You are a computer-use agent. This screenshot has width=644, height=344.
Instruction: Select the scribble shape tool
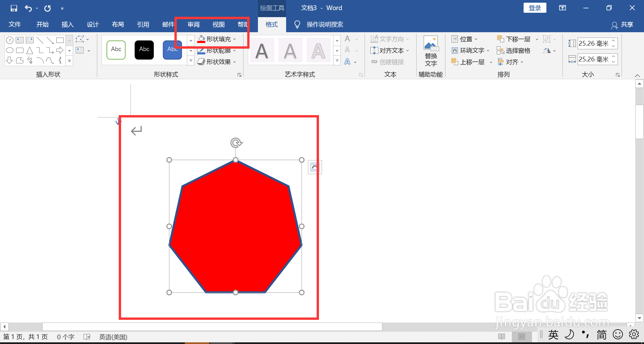30,60
